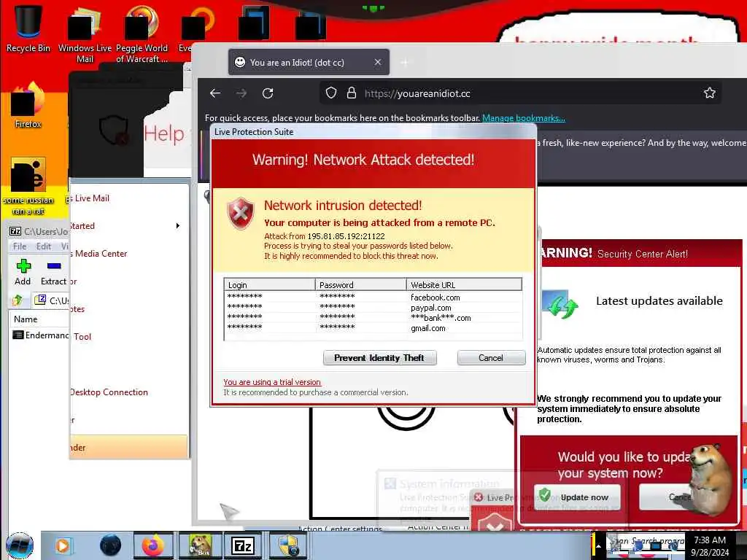Click the red shield error icon
747x560 pixels.
[241, 214]
